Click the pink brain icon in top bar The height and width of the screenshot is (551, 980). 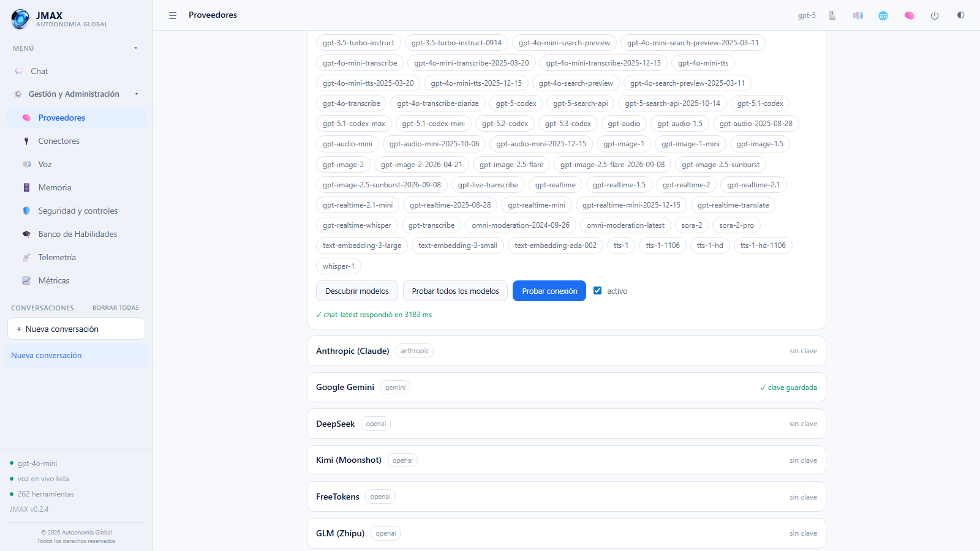click(910, 15)
